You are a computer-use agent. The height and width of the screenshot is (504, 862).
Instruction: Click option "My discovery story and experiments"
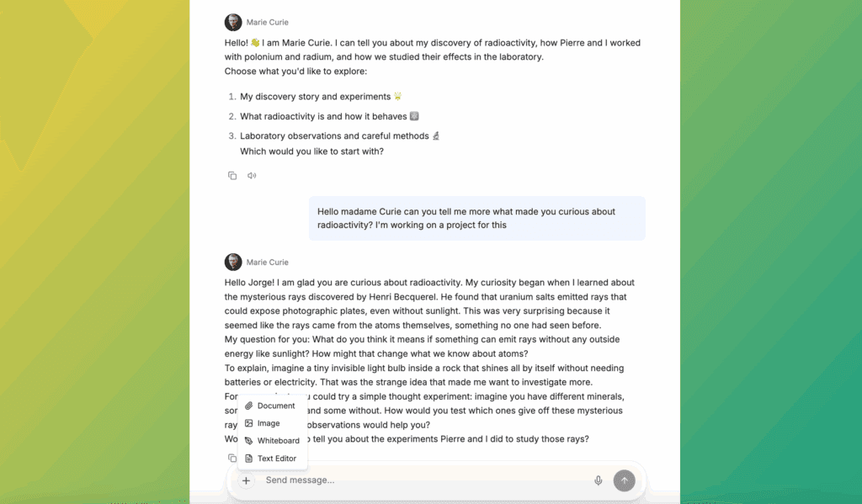(x=315, y=97)
